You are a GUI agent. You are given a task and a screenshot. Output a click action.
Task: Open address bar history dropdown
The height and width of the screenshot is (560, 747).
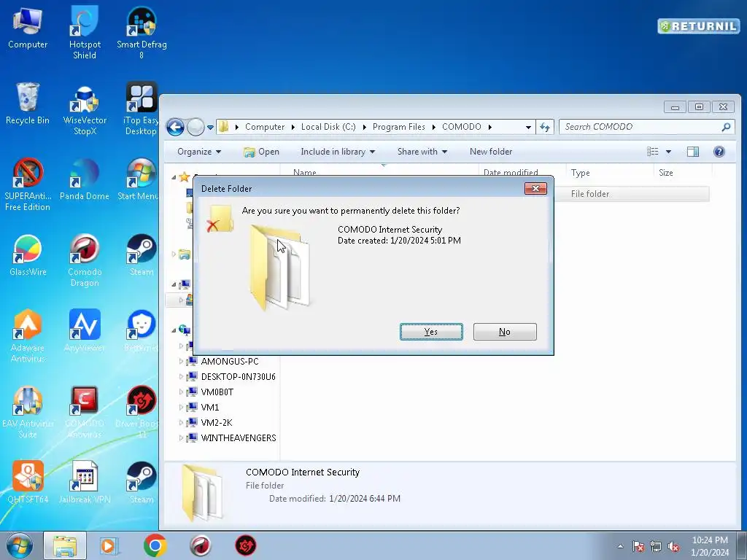528,127
